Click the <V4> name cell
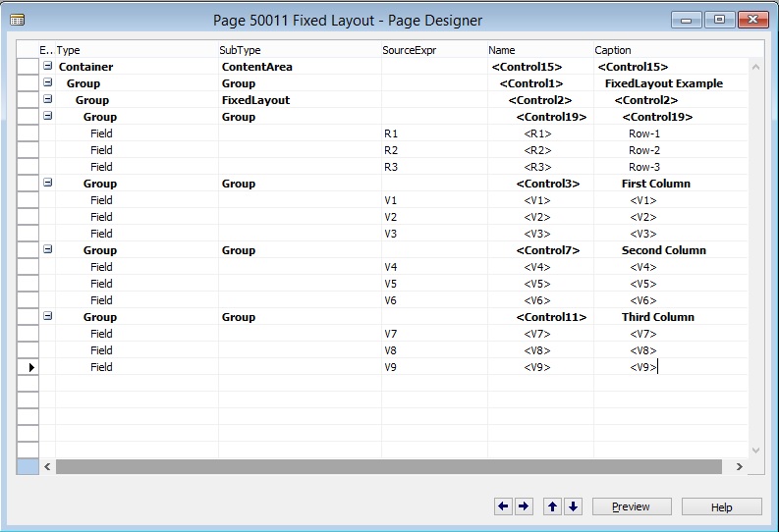The width and height of the screenshot is (779, 532). coord(540,267)
